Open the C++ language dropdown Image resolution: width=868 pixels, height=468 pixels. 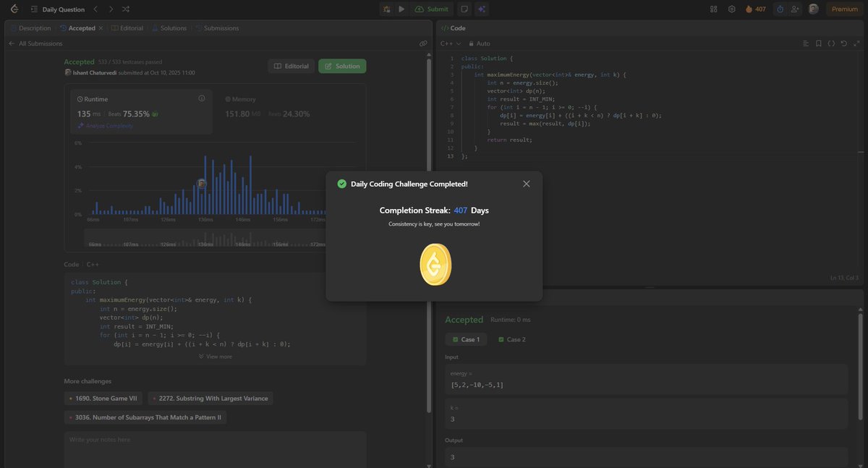451,43
